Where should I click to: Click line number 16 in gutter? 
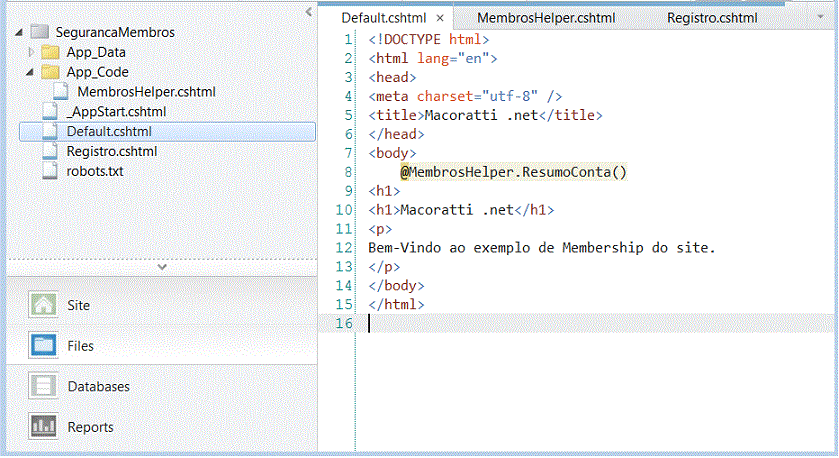(x=344, y=323)
